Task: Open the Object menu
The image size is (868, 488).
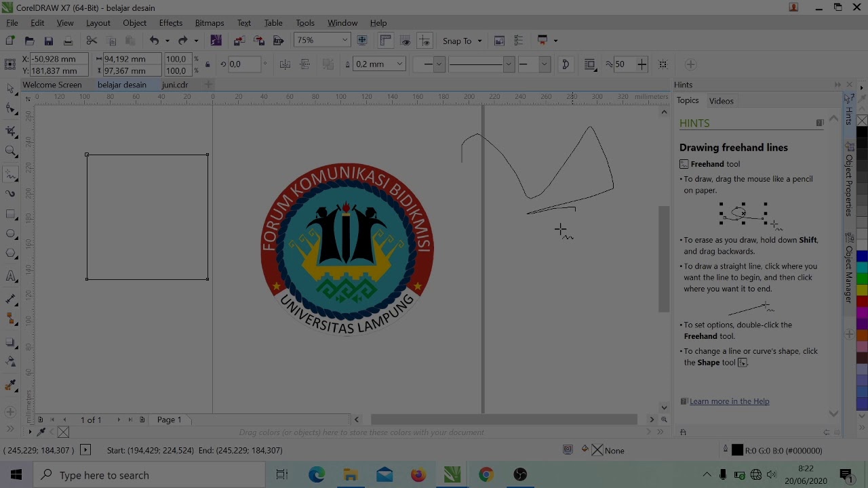Action: click(135, 22)
